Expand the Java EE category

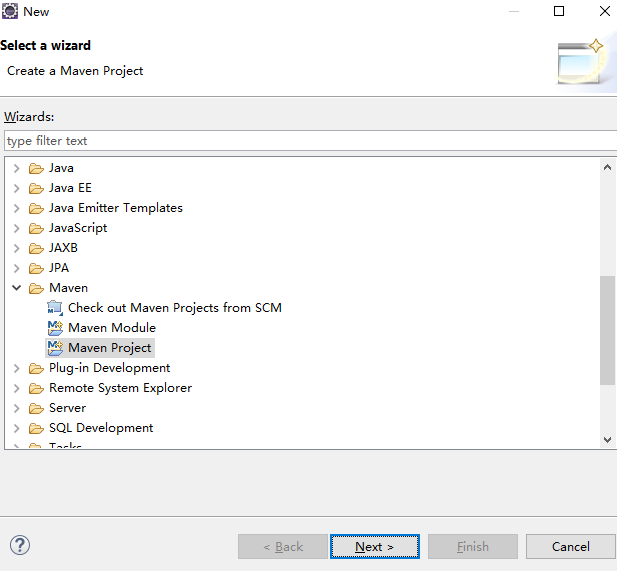[17, 188]
